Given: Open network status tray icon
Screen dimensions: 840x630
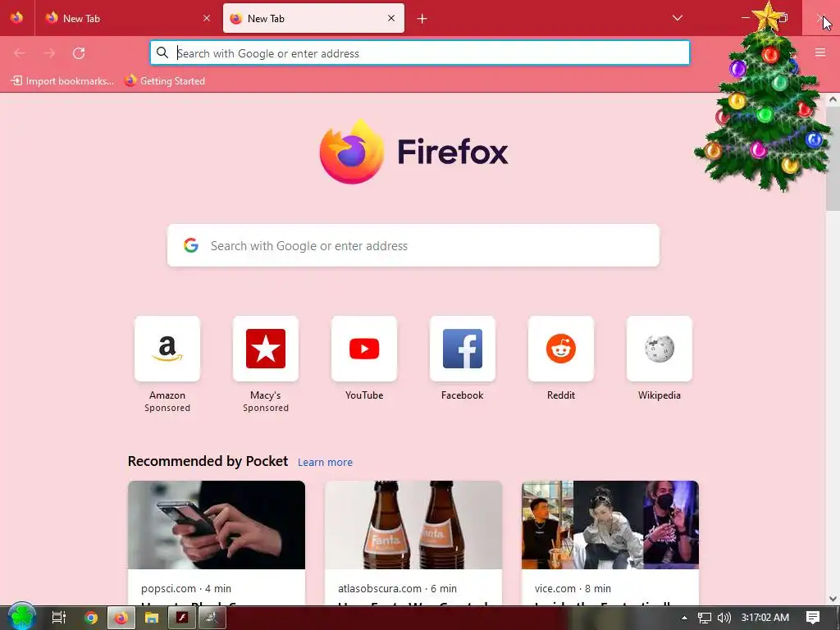Looking at the screenshot, I should coord(705,618).
